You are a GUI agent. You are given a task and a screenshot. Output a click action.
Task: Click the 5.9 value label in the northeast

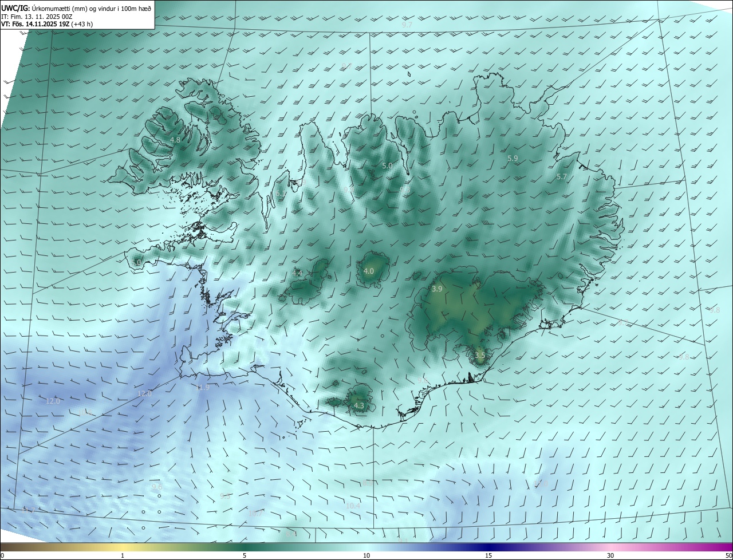513,158
